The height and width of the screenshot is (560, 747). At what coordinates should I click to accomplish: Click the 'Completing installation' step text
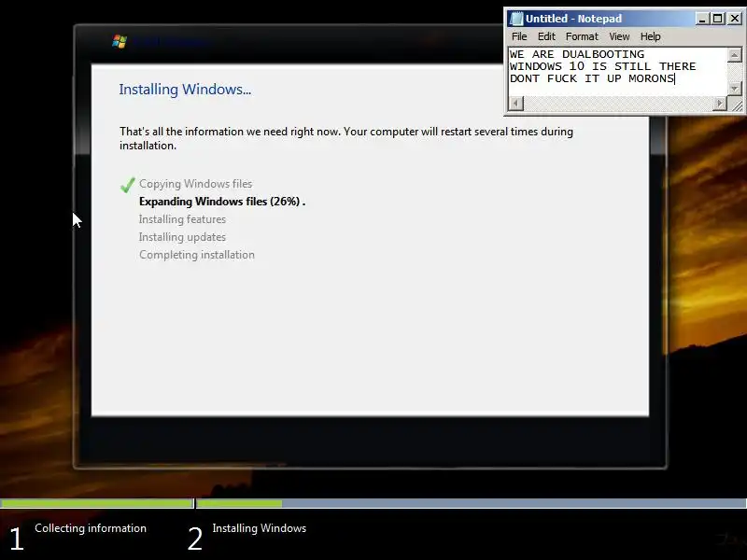[197, 255]
